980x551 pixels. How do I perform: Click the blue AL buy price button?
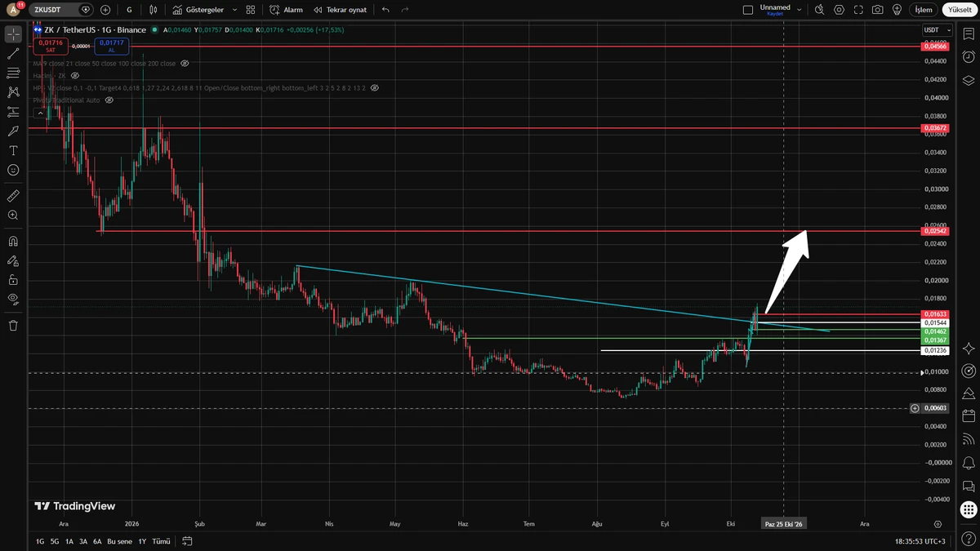coord(110,45)
